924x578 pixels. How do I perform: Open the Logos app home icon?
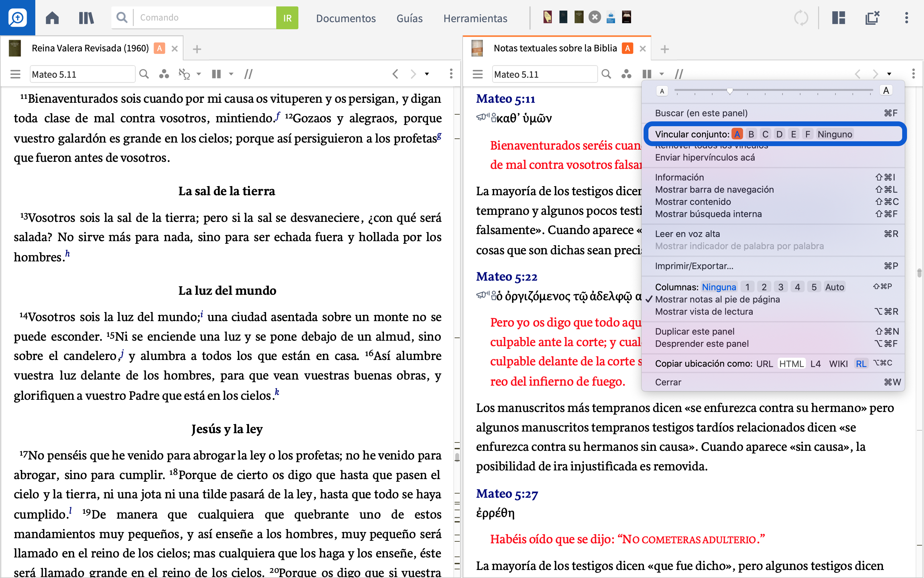pyautogui.click(x=18, y=18)
